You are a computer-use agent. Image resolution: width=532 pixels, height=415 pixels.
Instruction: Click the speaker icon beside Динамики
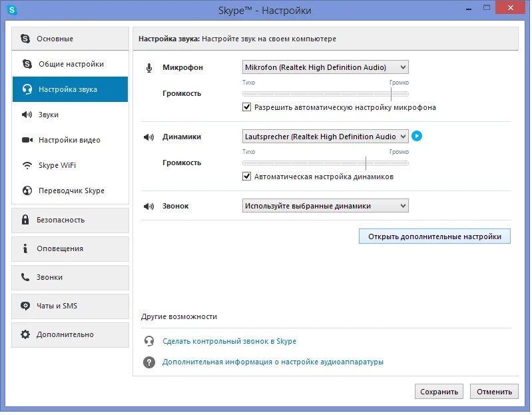pos(148,137)
